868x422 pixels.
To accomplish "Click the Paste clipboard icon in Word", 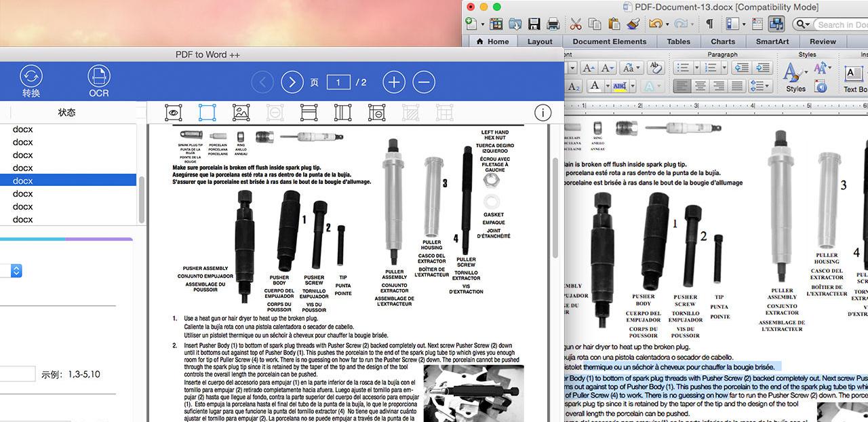I will click(614, 24).
